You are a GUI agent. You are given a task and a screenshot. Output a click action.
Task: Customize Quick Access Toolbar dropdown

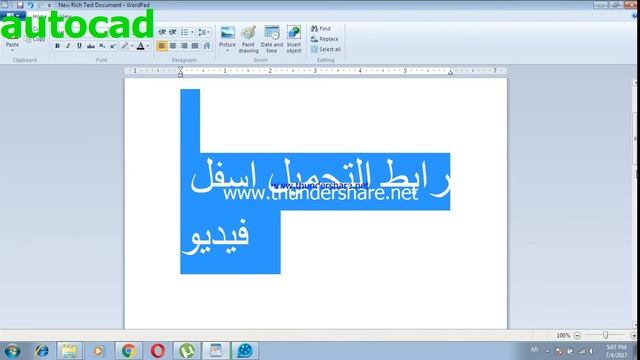point(50,5)
